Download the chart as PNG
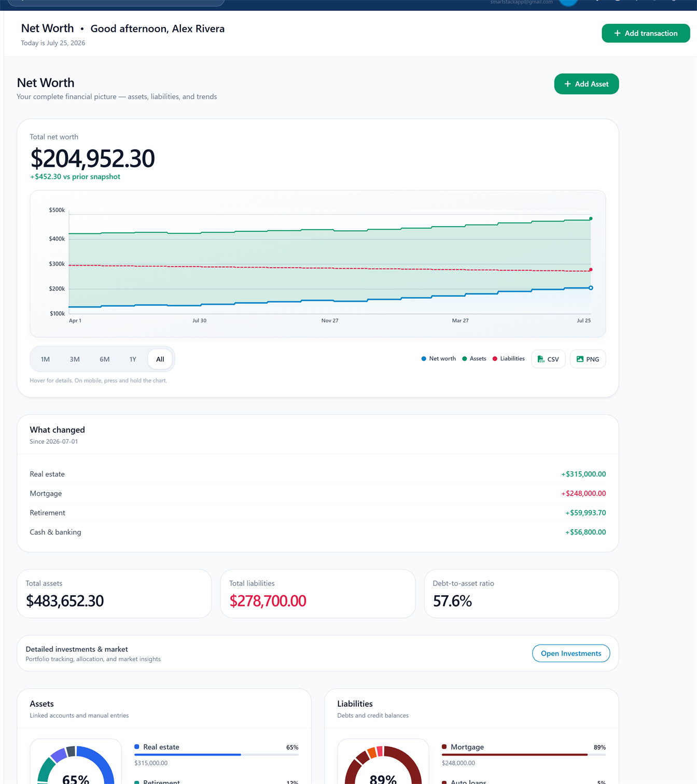697x784 pixels. [588, 359]
